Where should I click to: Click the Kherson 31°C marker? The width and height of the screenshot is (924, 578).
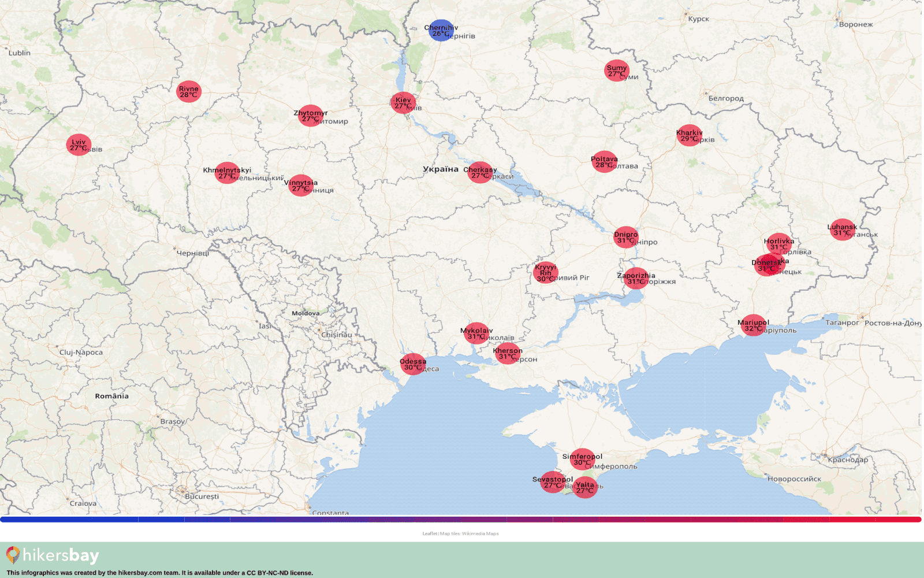[x=508, y=353]
